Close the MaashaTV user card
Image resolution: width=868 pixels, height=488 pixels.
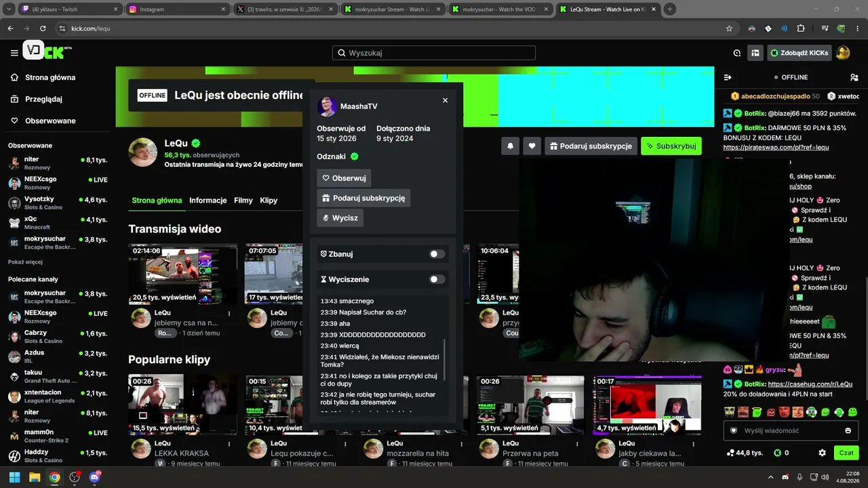[445, 100]
